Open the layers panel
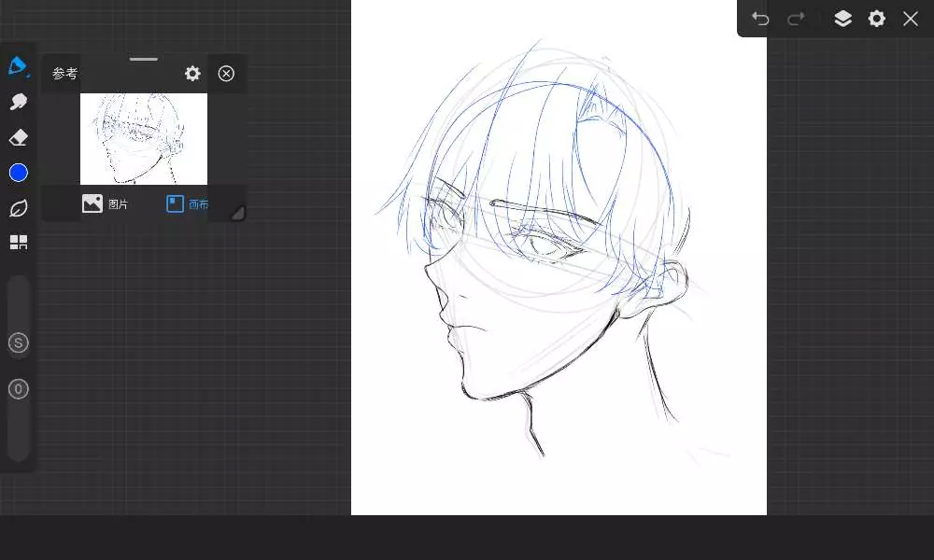 click(842, 19)
